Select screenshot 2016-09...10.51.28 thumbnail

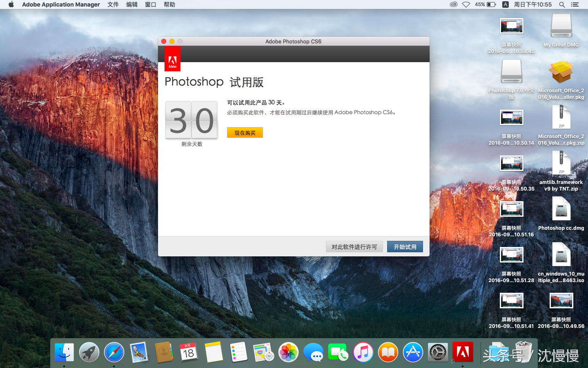pyautogui.click(x=511, y=255)
